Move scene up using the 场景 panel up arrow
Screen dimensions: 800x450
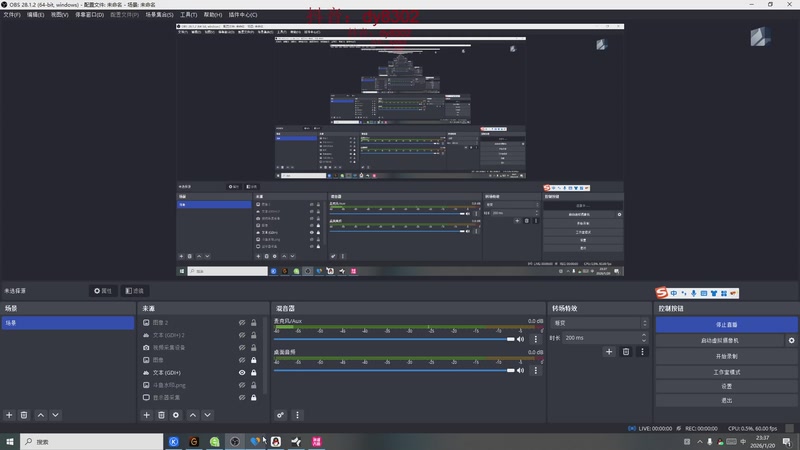pyautogui.click(x=41, y=415)
